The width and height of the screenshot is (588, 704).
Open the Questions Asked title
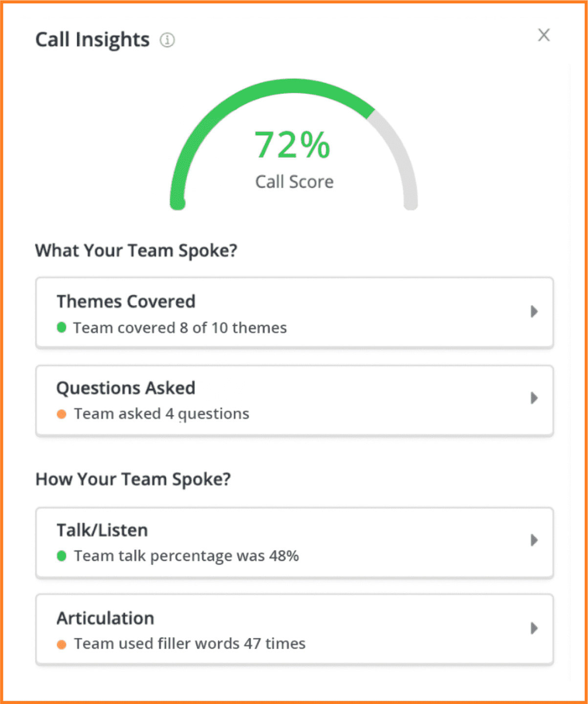tap(126, 388)
